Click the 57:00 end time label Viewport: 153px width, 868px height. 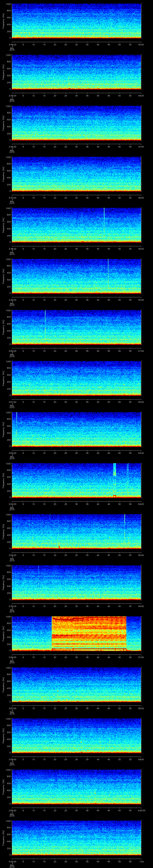tap(141, 657)
